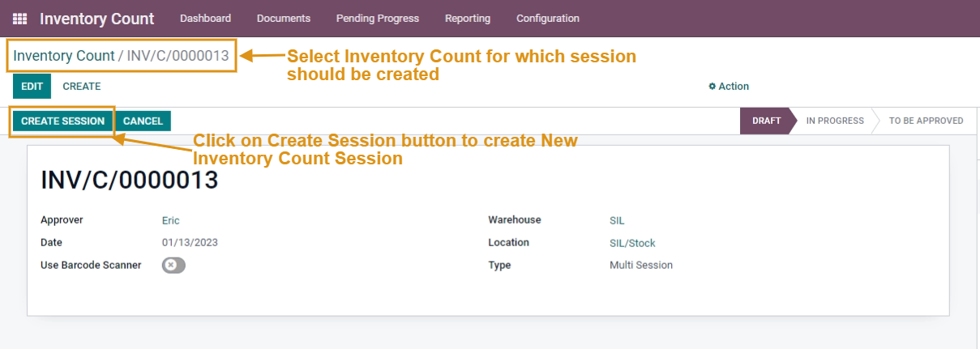
Task: Open the Action gear menu
Action: pos(729,87)
